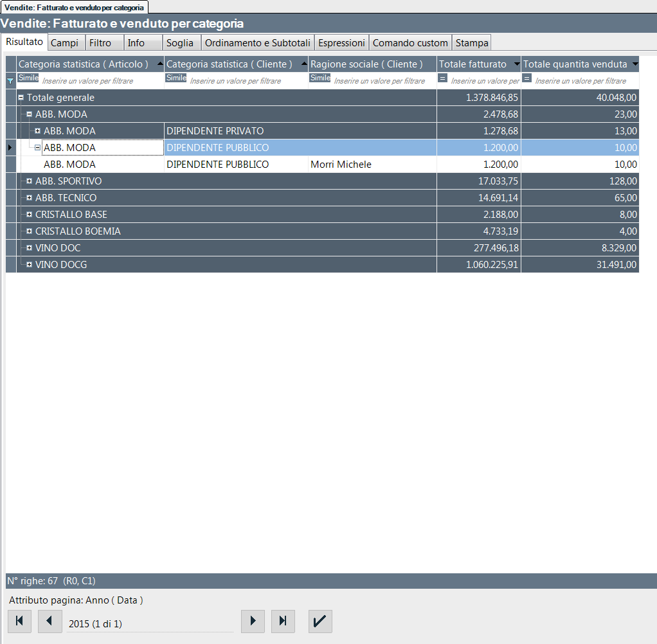Expand the VINO DOC category row
Screen dimensions: 657x644
coord(29,248)
